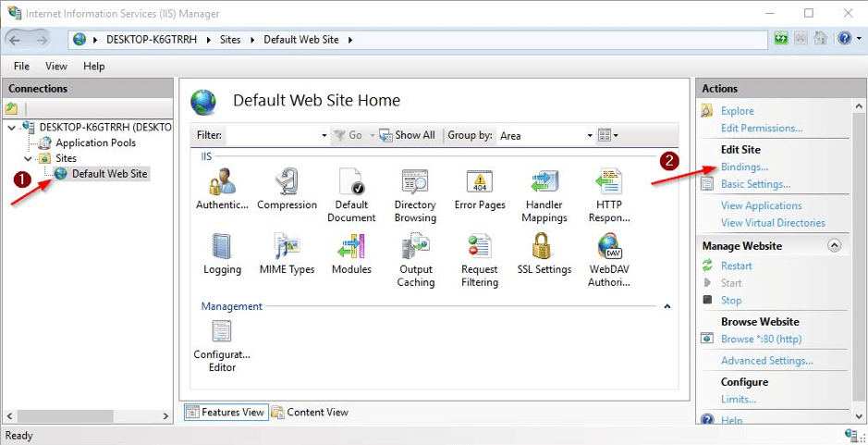Click the green refresh page icon
This screenshot has width=868, height=445.
[x=781, y=39]
